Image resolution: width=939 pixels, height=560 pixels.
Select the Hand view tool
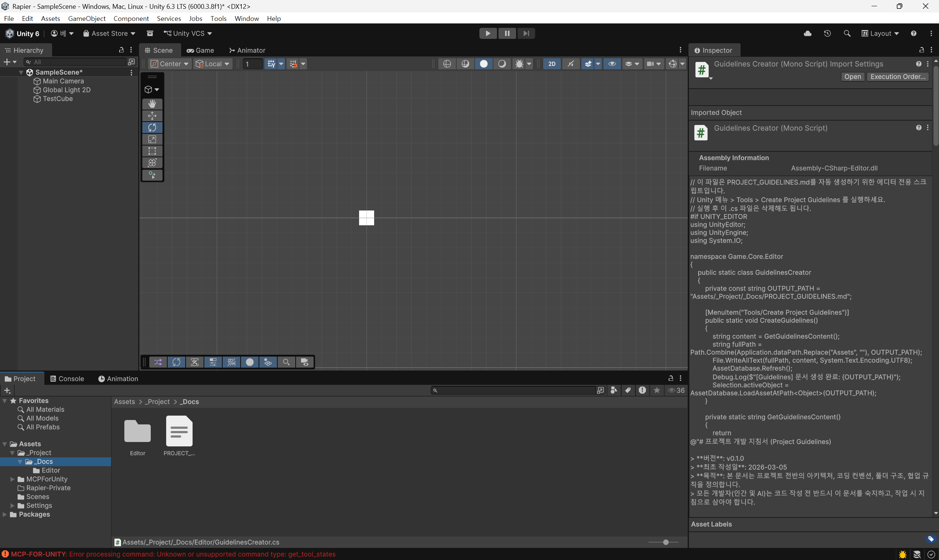[x=152, y=104]
